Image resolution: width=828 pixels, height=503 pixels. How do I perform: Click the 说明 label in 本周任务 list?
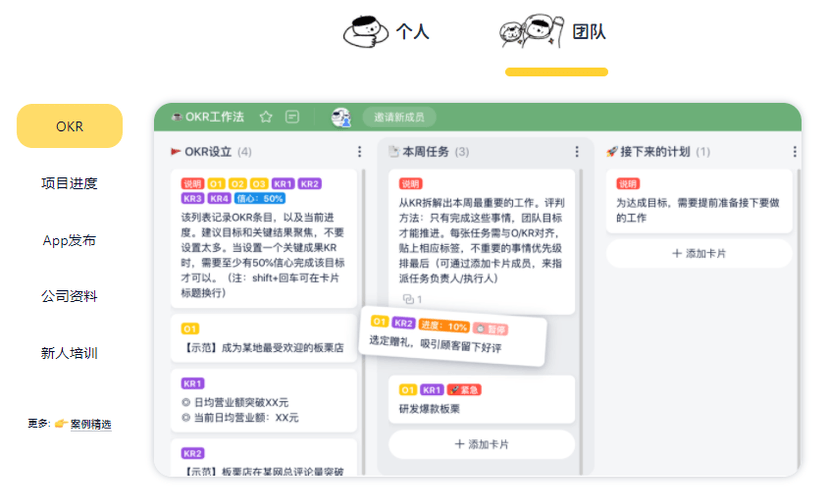point(410,184)
